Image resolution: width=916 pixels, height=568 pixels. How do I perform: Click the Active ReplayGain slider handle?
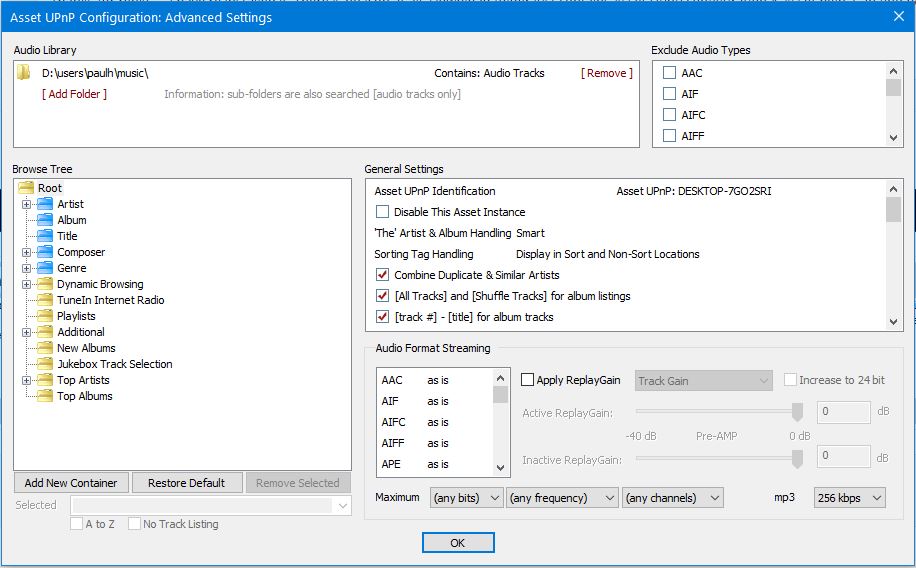click(x=797, y=411)
